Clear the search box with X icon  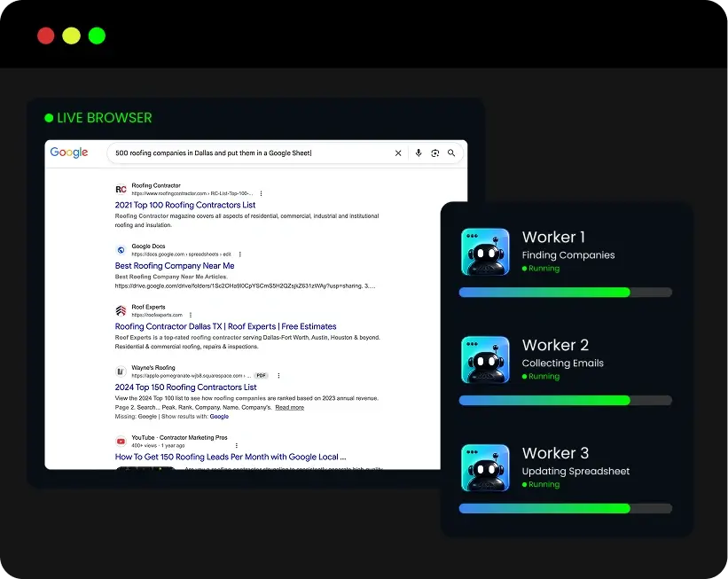coord(398,153)
